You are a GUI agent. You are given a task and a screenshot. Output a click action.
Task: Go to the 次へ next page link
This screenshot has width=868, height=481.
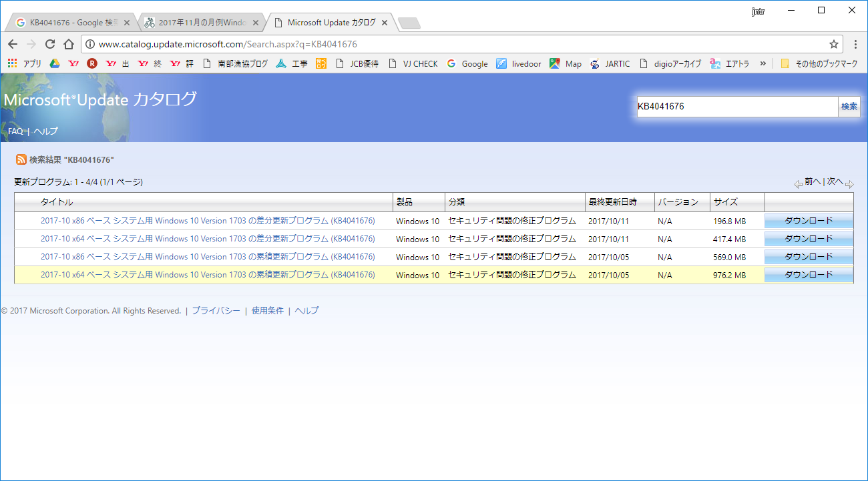835,181
